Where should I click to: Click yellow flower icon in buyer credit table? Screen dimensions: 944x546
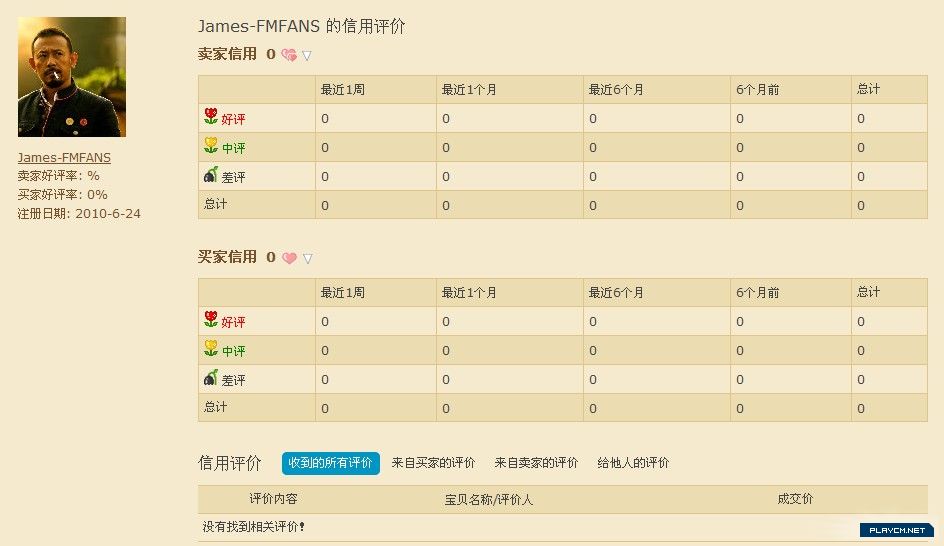pyautogui.click(x=210, y=349)
